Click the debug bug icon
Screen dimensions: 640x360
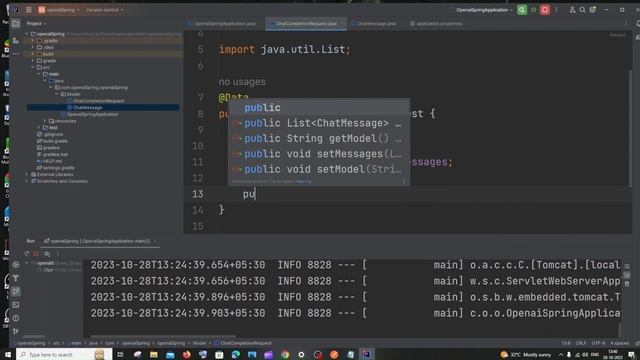click(533, 10)
